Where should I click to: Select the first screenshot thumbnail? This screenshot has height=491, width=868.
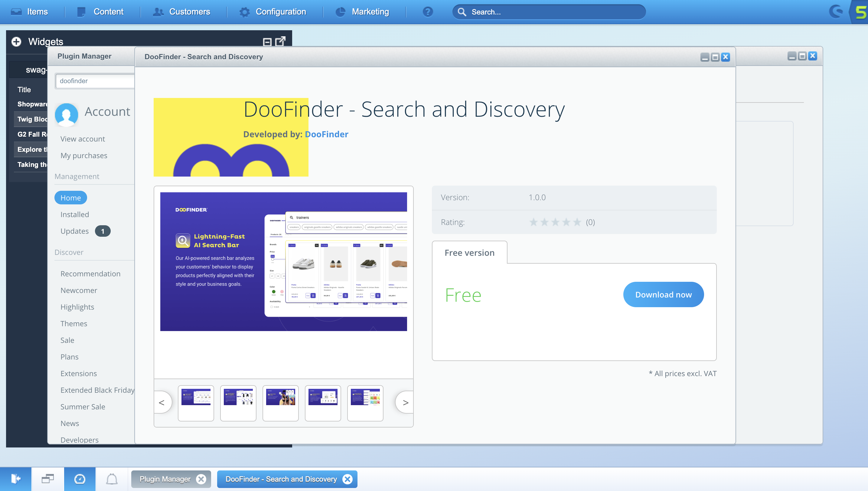pos(196,403)
